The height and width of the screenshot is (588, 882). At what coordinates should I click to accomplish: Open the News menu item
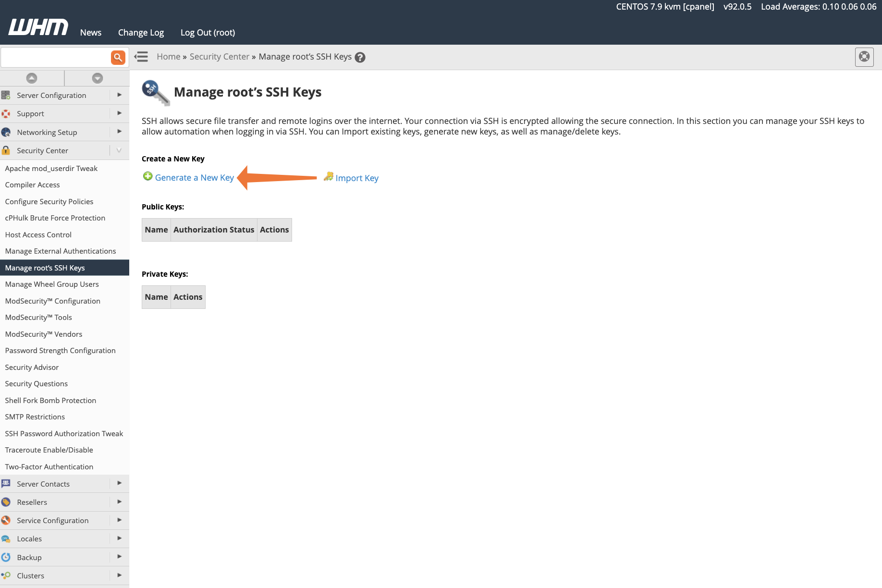(90, 32)
